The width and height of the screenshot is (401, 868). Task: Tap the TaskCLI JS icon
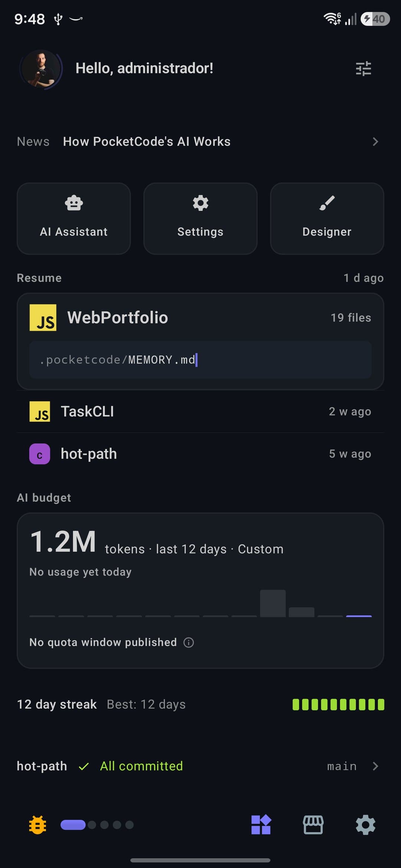(40, 412)
